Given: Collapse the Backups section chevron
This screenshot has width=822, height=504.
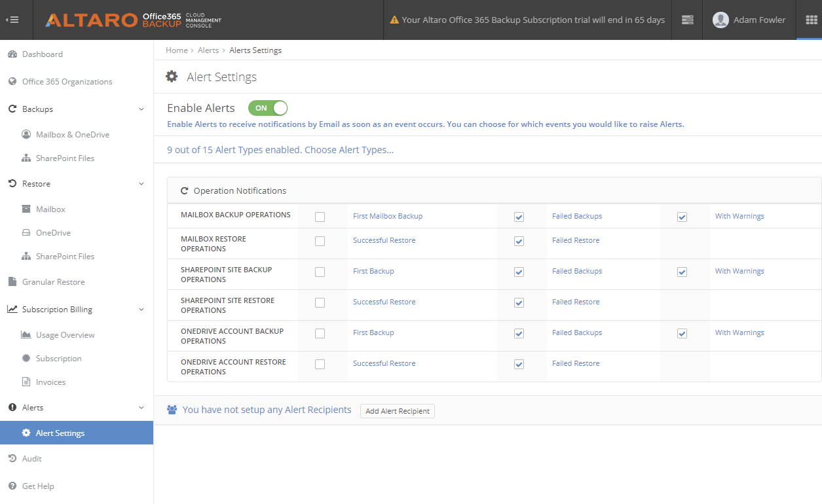Looking at the screenshot, I should (x=141, y=109).
